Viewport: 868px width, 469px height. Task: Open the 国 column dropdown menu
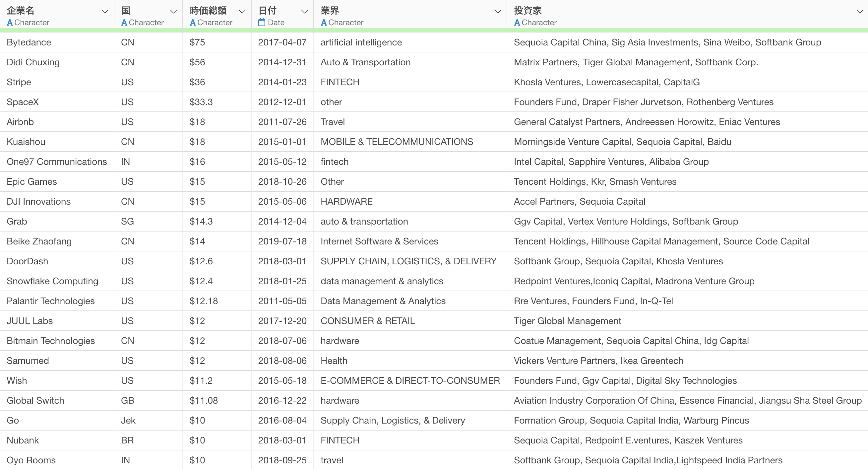173,12
